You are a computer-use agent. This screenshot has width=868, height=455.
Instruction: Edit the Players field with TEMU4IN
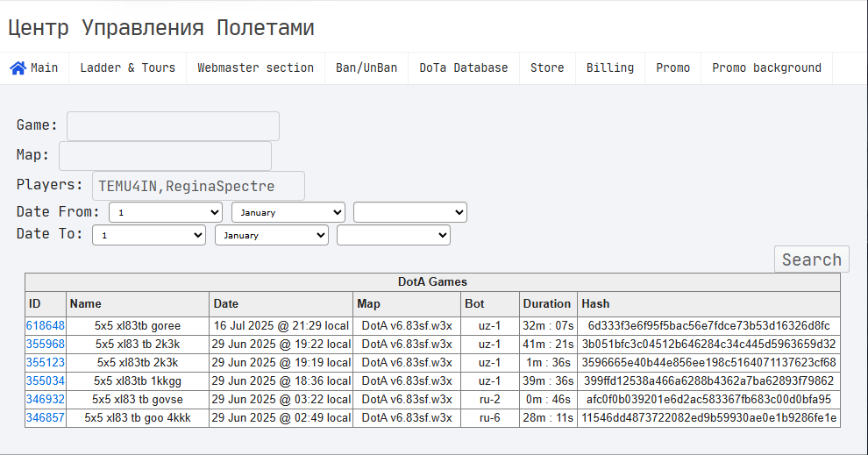(x=198, y=186)
